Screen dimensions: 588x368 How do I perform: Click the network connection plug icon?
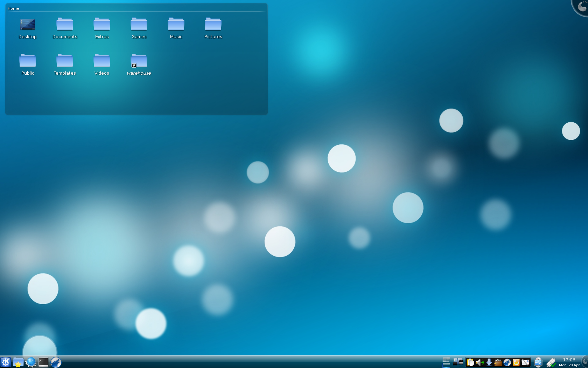[551, 362]
